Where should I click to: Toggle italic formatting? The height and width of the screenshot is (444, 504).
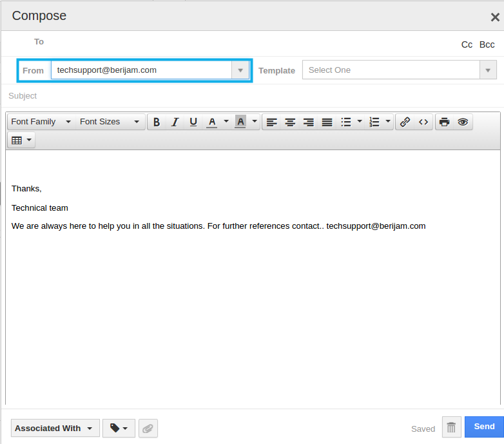tap(175, 122)
